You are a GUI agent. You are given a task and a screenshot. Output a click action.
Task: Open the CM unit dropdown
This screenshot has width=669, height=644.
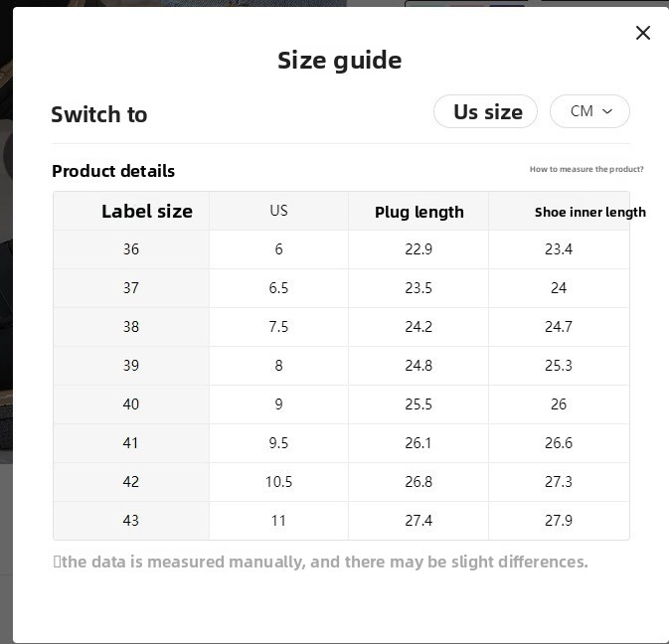589,111
